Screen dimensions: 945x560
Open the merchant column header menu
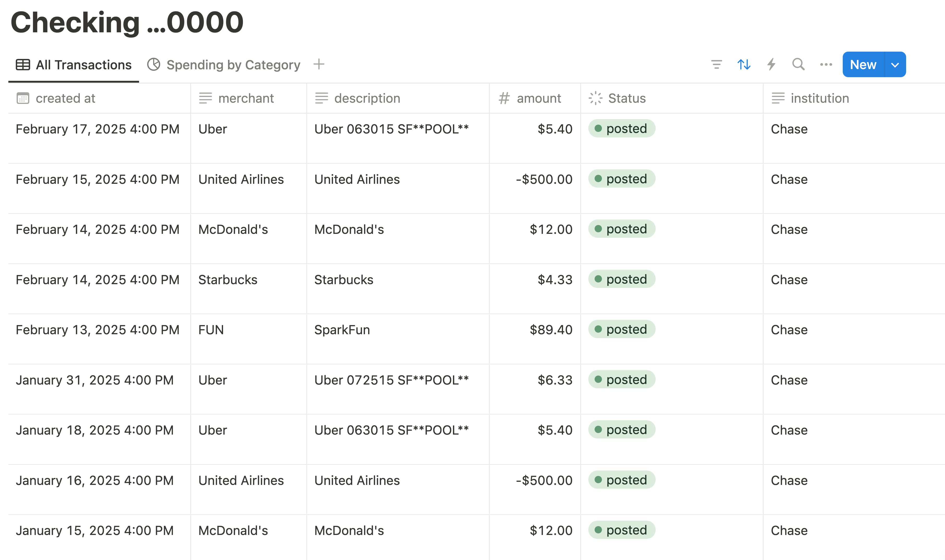pos(246,99)
